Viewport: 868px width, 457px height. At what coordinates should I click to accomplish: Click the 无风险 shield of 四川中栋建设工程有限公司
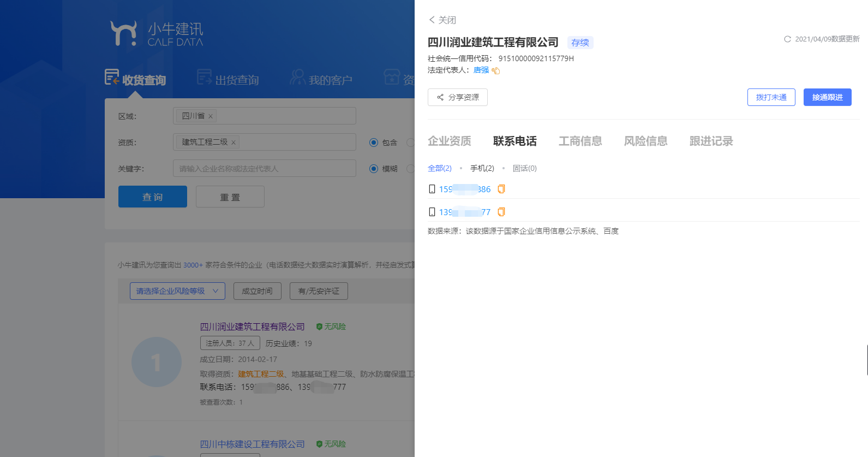coord(319,444)
